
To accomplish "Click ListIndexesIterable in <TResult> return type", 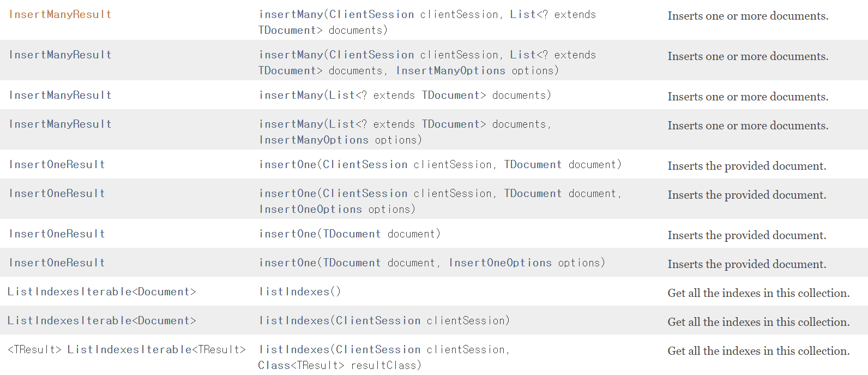I will tap(130, 349).
